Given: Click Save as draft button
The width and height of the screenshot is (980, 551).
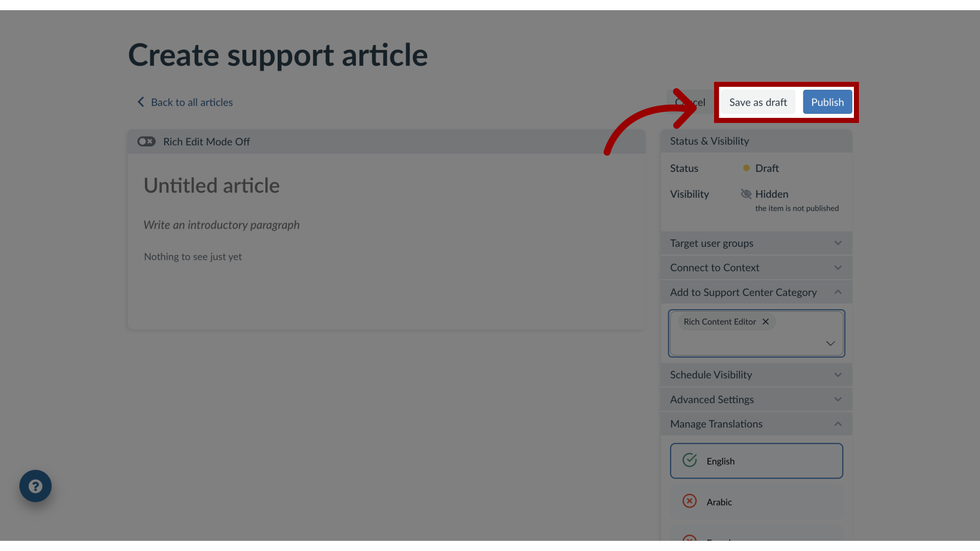Looking at the screenshot, I should (758, 102).
